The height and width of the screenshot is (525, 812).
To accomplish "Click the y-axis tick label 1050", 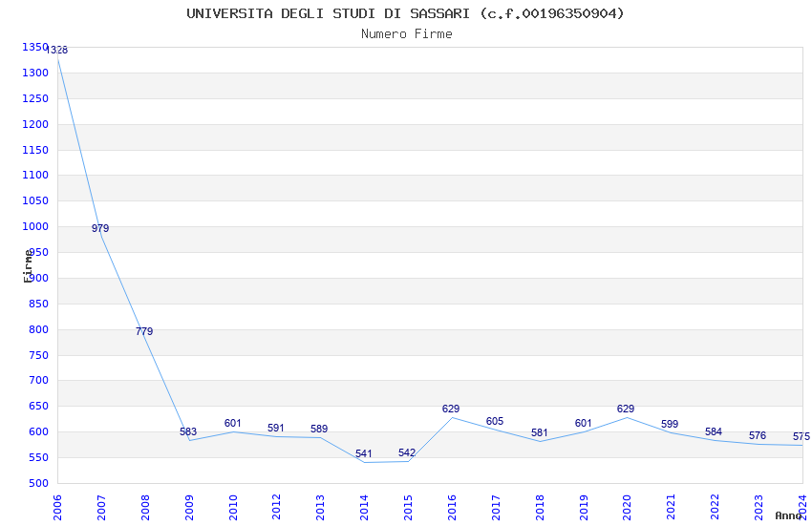I will pyautogui.click(x=34, y=200).
